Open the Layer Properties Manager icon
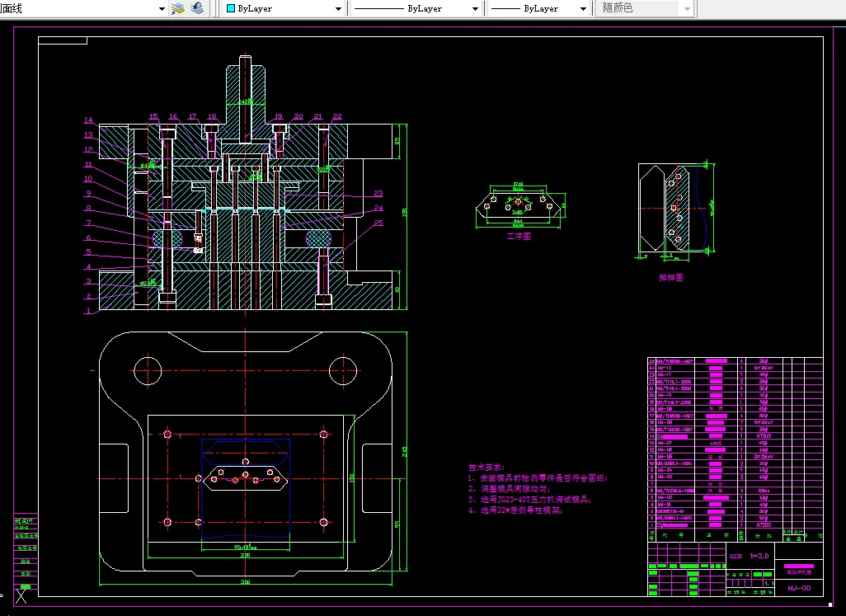846x616 pixels. coord(177,8)
